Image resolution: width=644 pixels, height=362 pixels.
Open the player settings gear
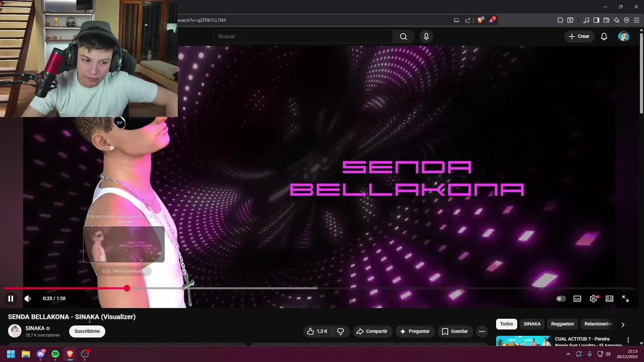(x=593, y=299)
